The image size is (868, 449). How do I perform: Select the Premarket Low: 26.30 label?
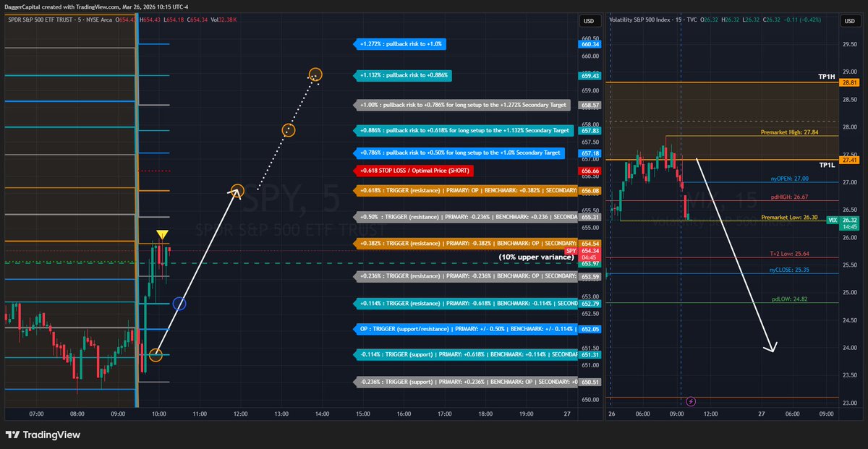[790, 217]
